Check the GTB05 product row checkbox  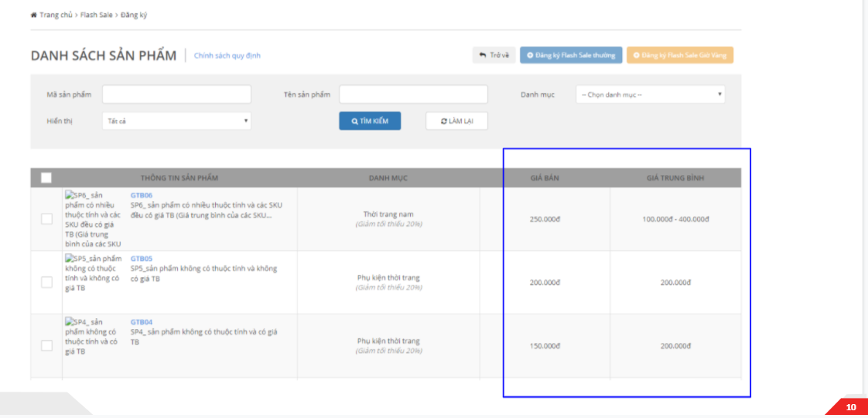click(46, 283)
